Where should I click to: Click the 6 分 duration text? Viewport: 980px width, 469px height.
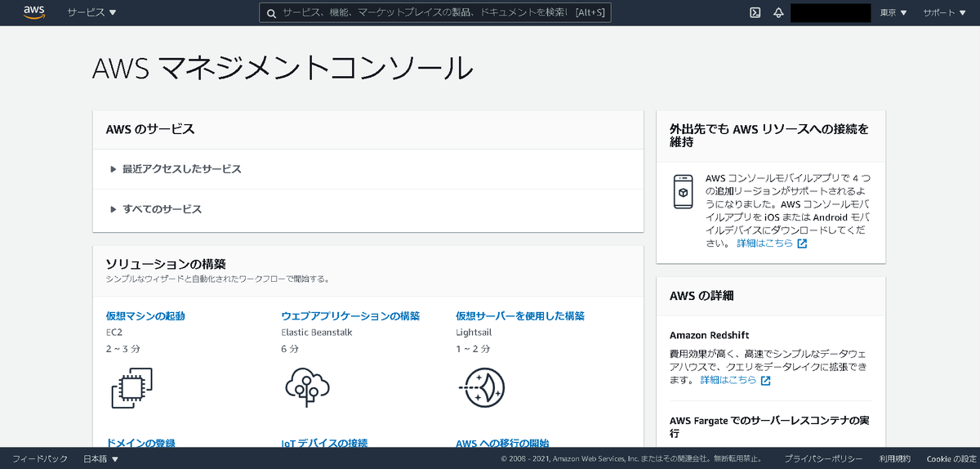click(x=290, y=349)
